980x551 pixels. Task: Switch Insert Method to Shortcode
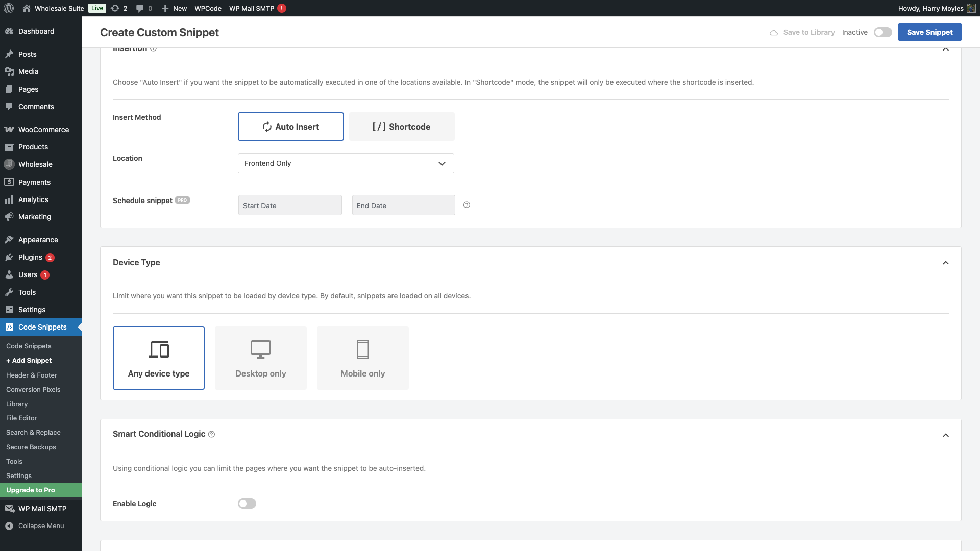(x=402, y=127)
